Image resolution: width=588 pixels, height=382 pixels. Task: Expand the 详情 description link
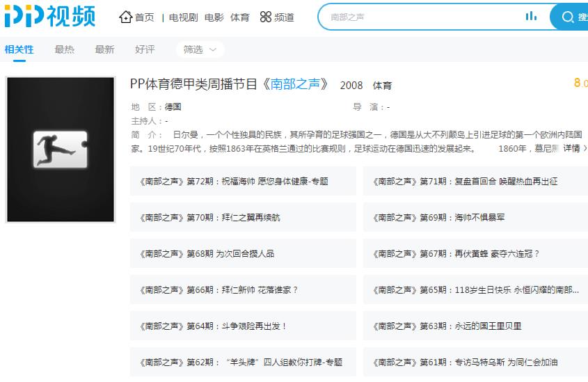575,148
